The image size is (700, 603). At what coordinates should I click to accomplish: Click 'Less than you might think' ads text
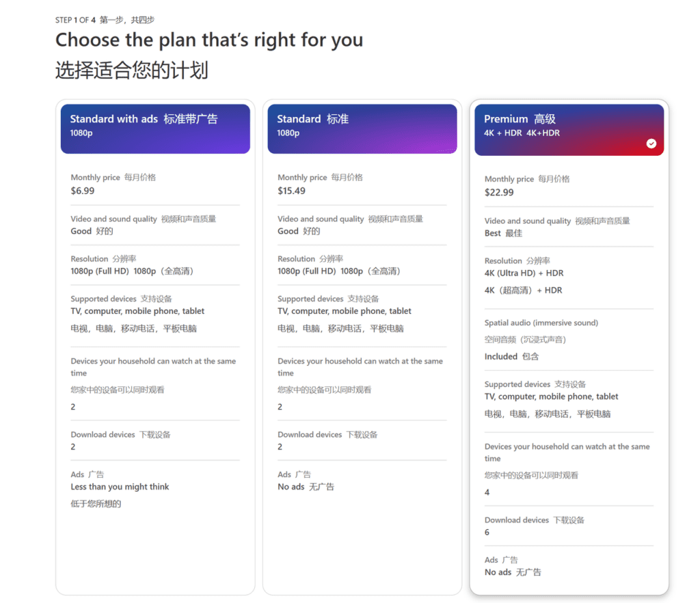pyautogui.click(x=120, y=487)
